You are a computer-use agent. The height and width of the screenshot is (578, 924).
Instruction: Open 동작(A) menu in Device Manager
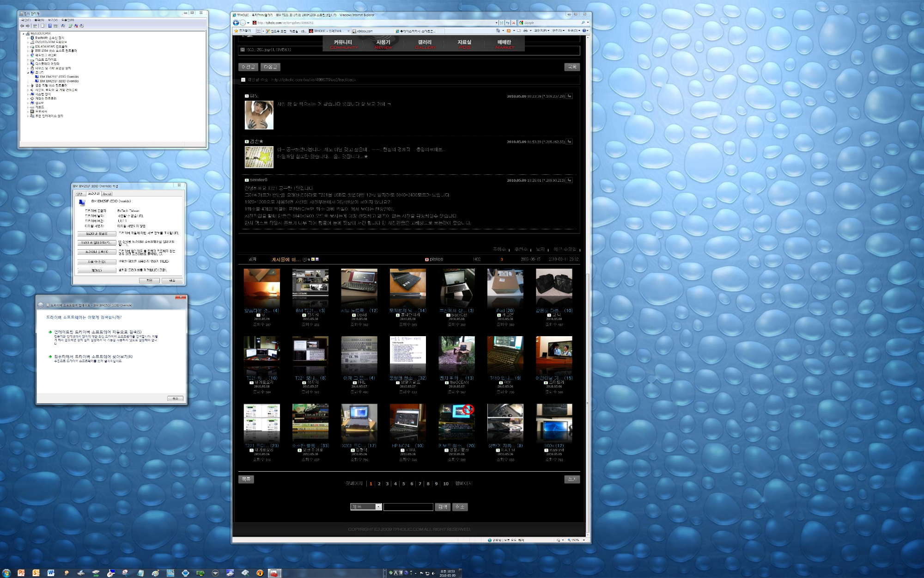point(39,20)
